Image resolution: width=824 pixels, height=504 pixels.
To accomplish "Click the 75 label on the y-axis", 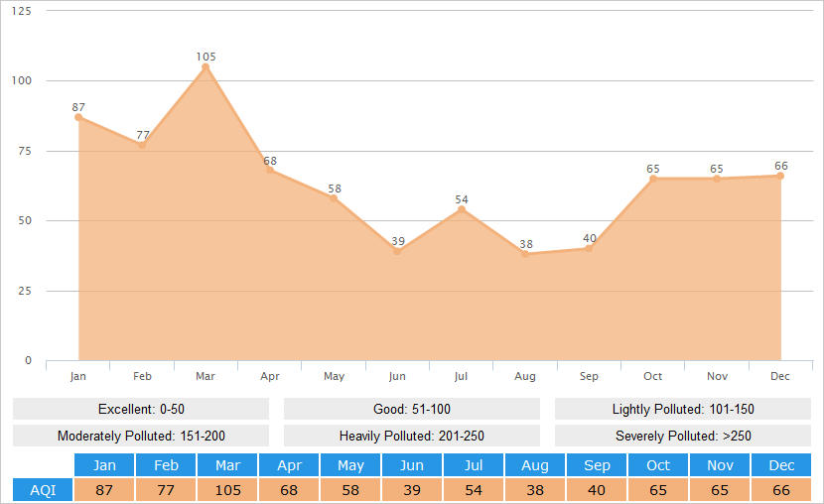I will (x=25, y=151).
